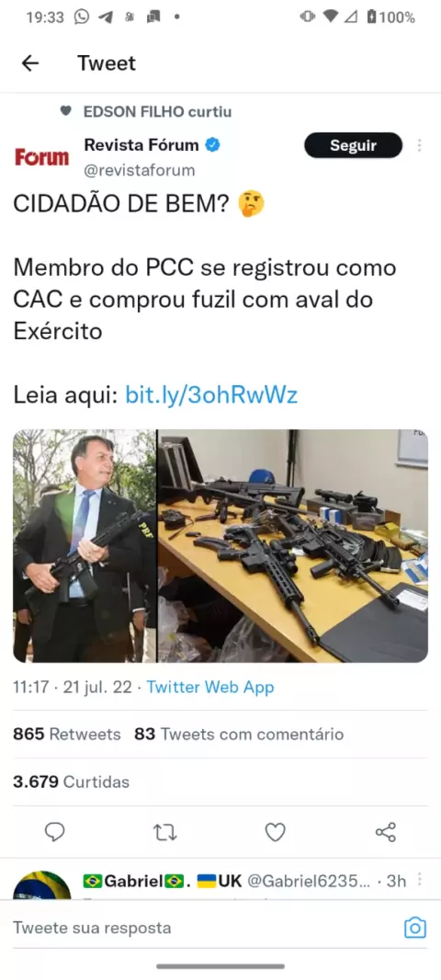Open the Twitter Web App source link
Image resolution: width=441 pixels, height=980 pixels.
(x=210, y=688)
